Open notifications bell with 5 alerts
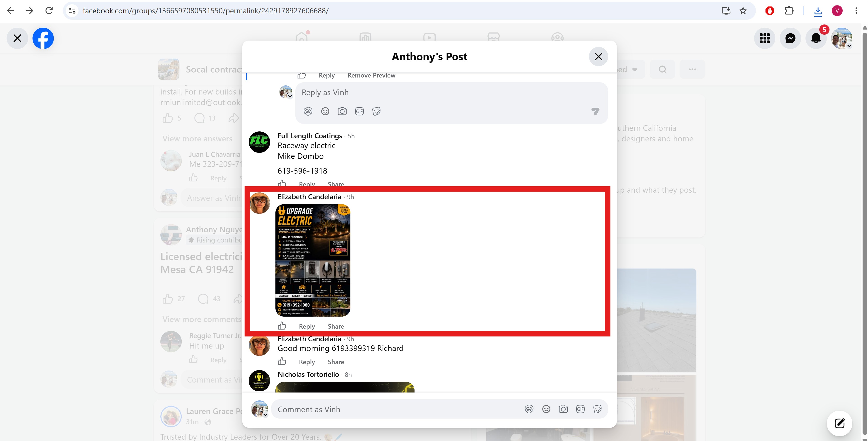 (816, 38)
